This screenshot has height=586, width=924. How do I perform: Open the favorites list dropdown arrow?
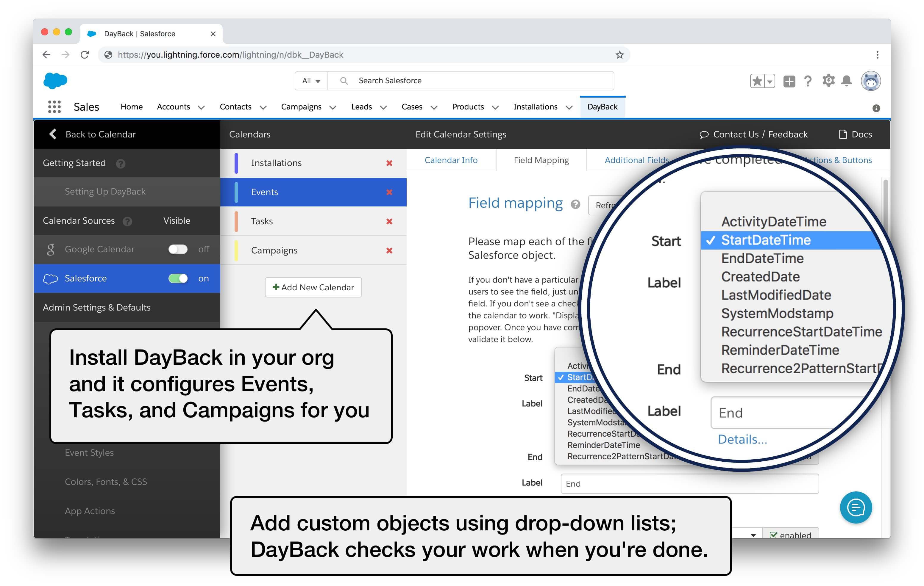coord(770,81)
